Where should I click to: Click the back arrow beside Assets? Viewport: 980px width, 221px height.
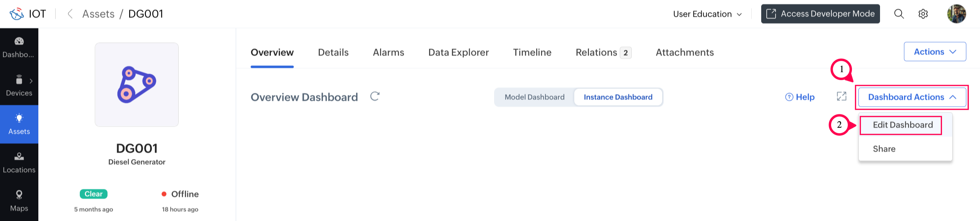coord(70,14)
